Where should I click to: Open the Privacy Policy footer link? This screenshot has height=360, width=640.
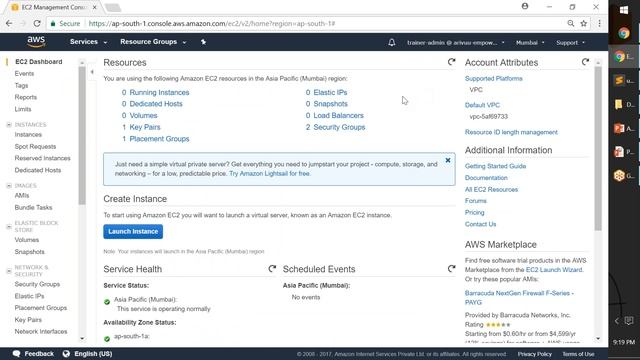(x=535, y=354)
